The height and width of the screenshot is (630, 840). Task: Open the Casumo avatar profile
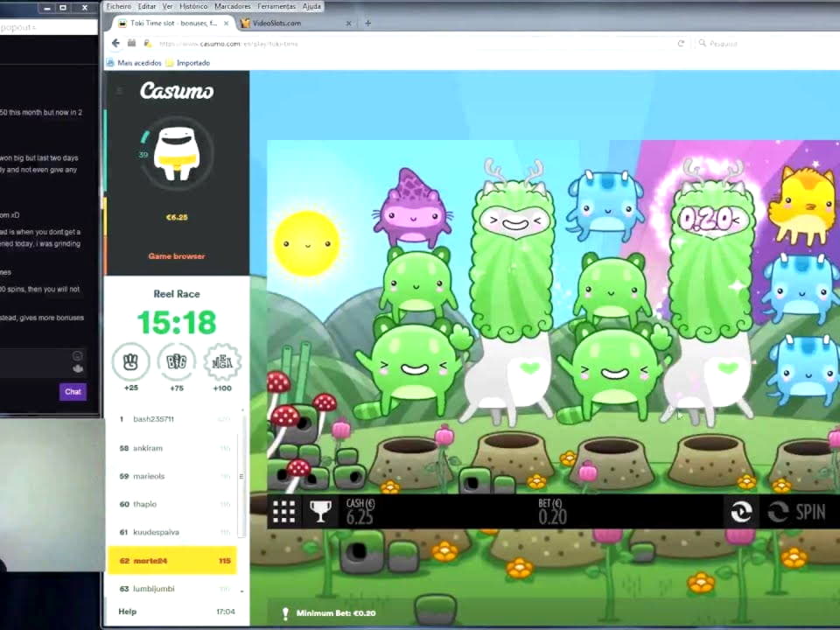[177, 154]
